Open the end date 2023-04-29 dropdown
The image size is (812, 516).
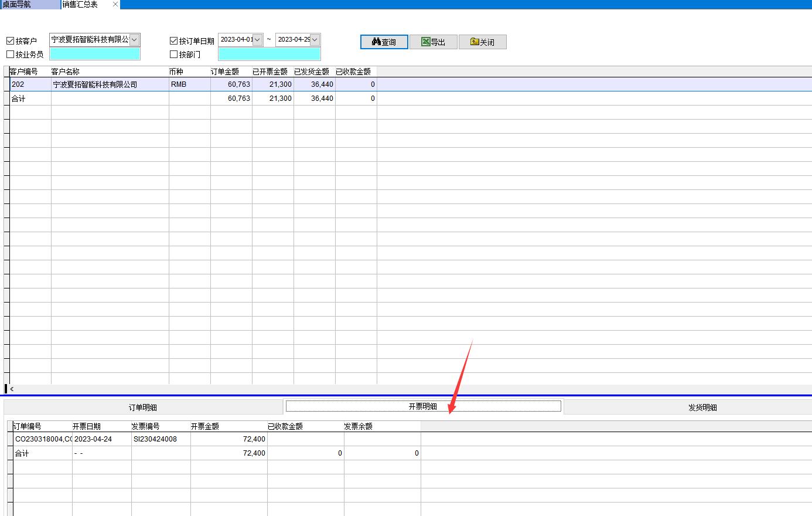tap(315, 40)
